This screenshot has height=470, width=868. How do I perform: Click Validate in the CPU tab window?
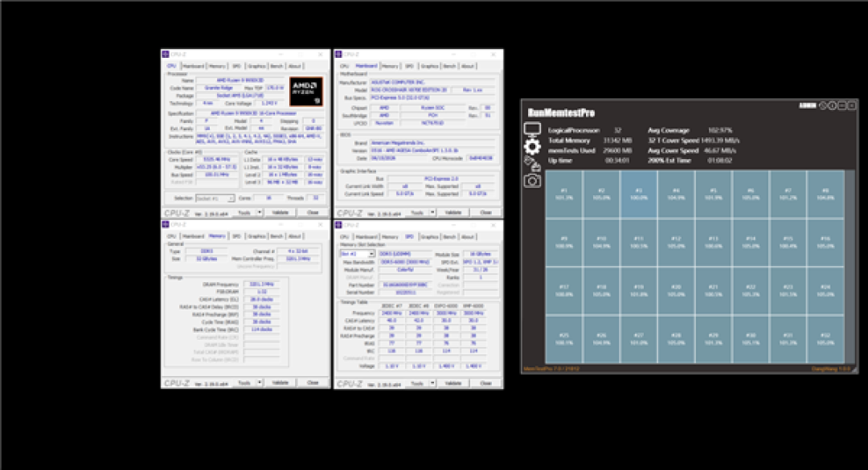(280, 213)
